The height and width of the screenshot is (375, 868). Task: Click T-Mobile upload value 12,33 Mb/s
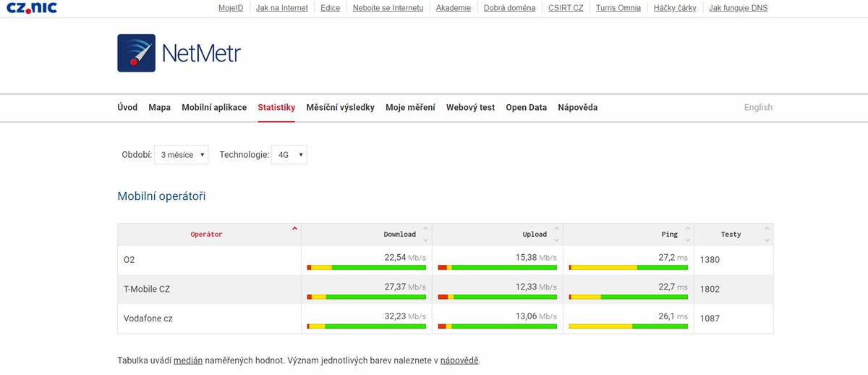[x=536, y=287]
